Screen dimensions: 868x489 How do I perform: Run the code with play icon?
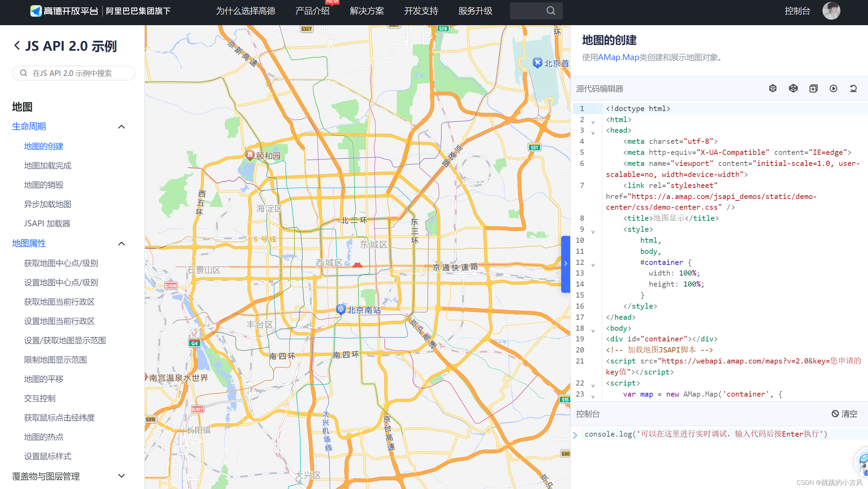pos(833,89)
